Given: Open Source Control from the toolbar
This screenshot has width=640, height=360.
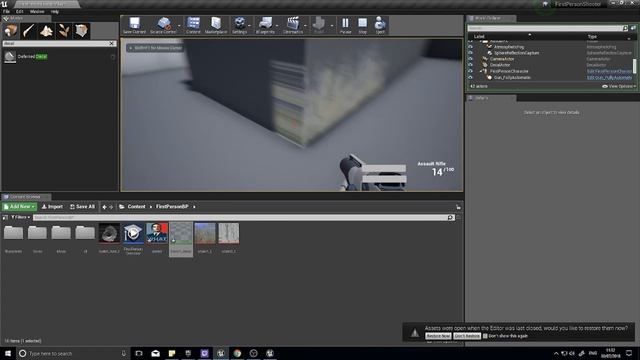Looking at the screenshot, I should (163, 25).
